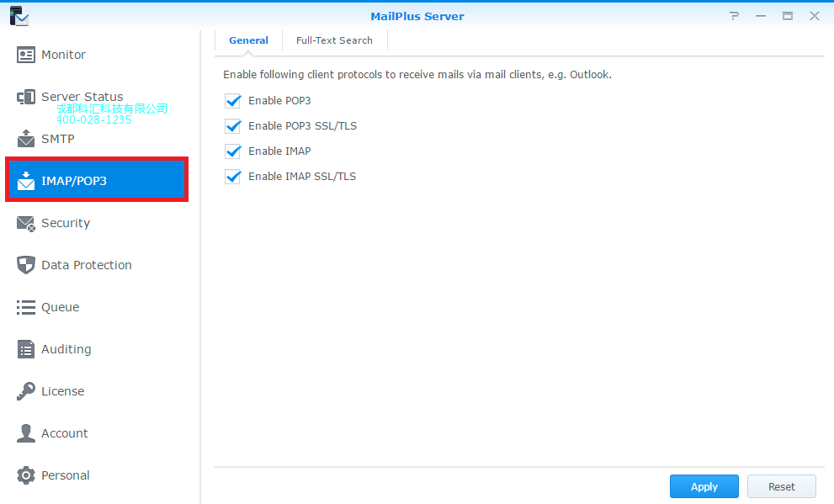Toggle the Enable POP3 SSL/TLS checkbox
This screenshot has height=504, width=834.
click(x=233, y=126)
